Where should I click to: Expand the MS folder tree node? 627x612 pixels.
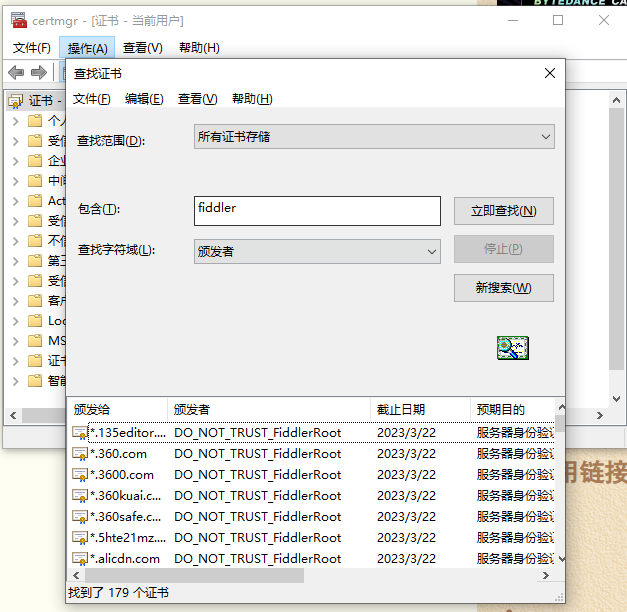[x=16, y=341]
